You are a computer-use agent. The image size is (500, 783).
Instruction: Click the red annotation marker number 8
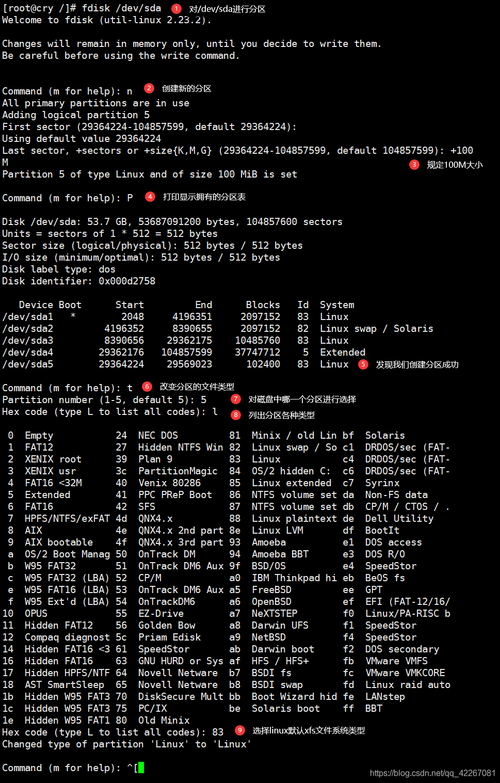236,414
